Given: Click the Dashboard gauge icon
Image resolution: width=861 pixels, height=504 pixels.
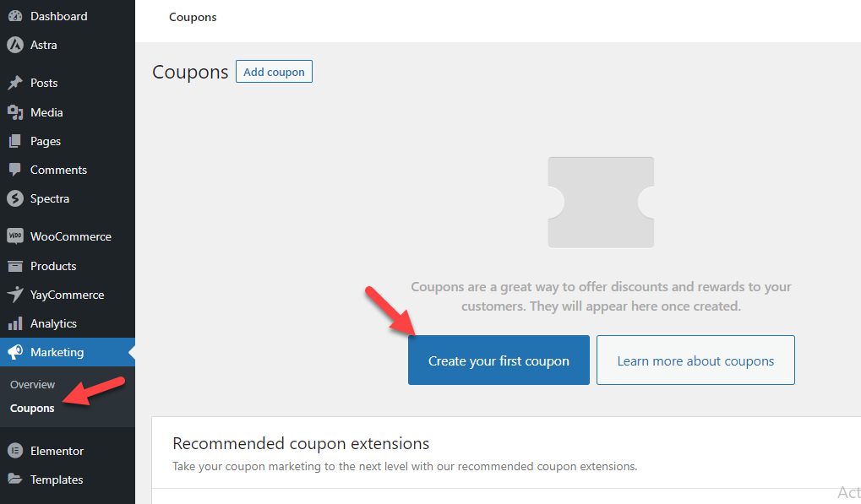Looking at the screenshot, I should pyautogui.click(x=15, y=16).
